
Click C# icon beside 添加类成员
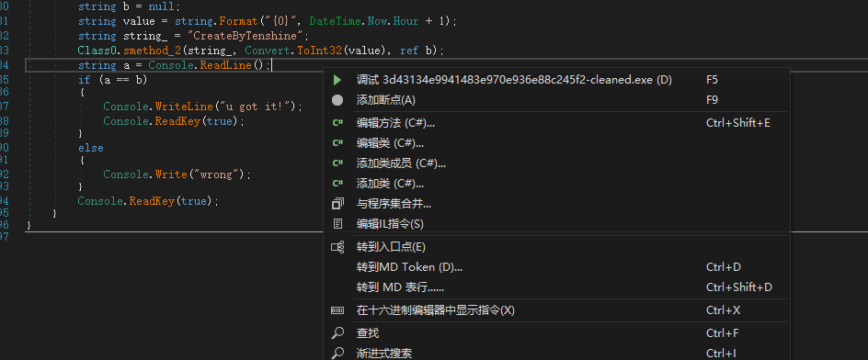pos(337,163)
